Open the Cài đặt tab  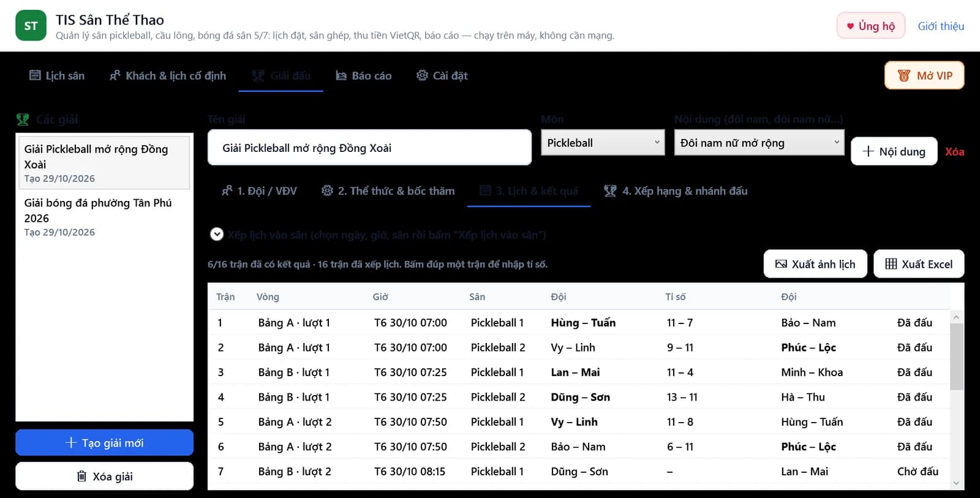pyautogui.click(x=442, y=75)
